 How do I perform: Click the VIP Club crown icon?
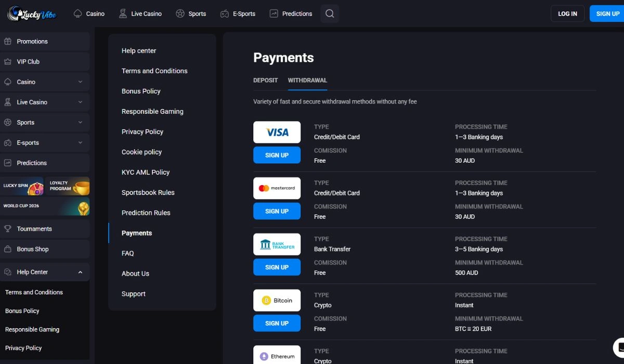pyautogui.click(x=8, y=61)
